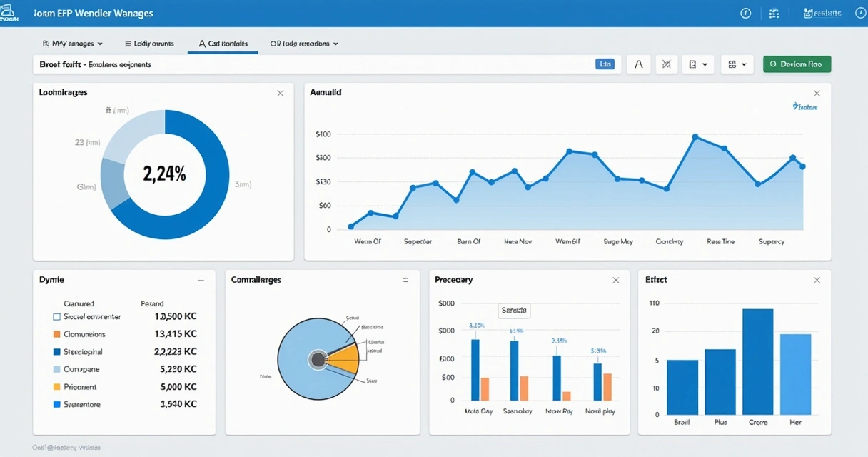This screenshot has width=868, height=457.
Task: Click the footer link Ood @featony Wetake
Action: tap(66, 448)
